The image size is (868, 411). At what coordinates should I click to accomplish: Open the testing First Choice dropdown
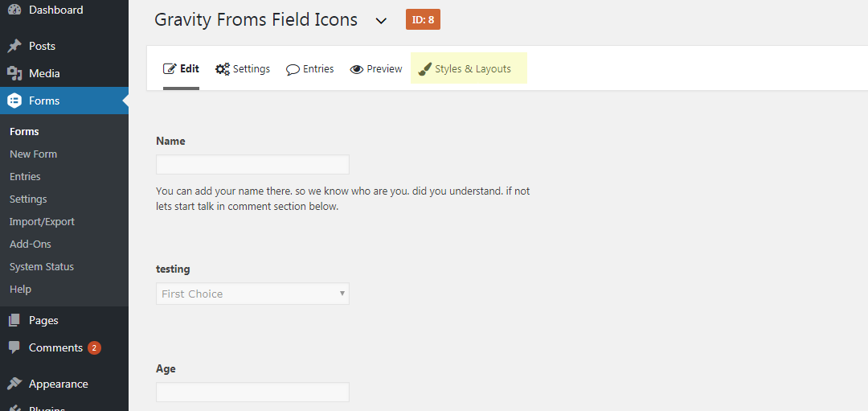point(252,294)
